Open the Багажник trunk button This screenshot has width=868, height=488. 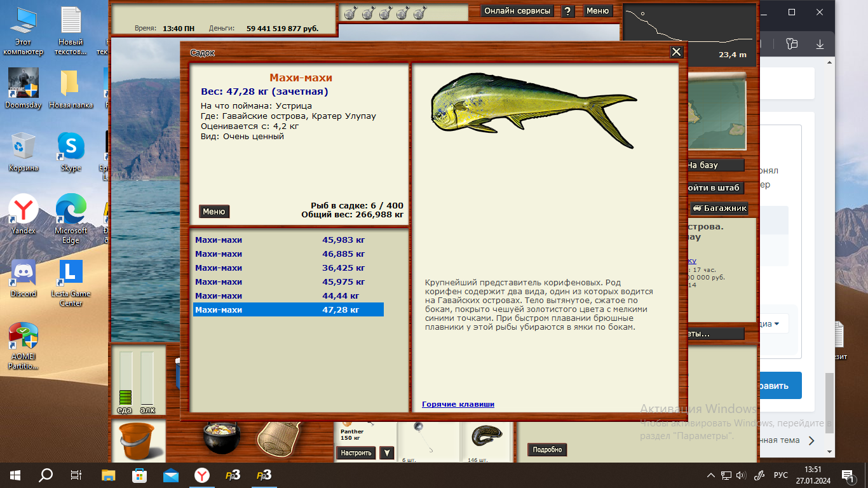pos(719,208)
